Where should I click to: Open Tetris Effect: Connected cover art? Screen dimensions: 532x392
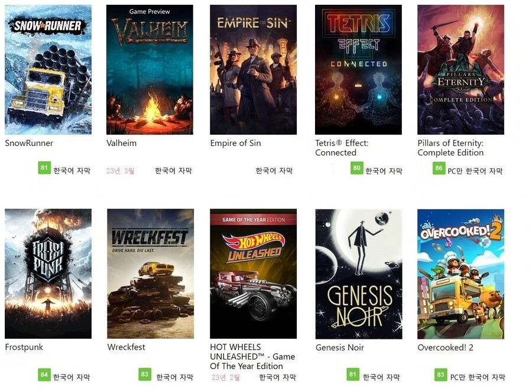(x=358, y=70)
